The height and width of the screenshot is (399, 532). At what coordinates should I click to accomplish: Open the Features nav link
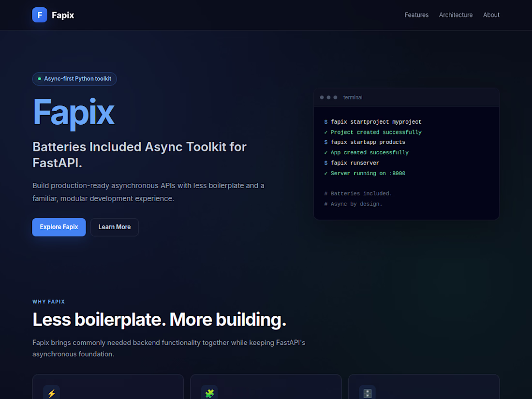(x=416, y=15)
